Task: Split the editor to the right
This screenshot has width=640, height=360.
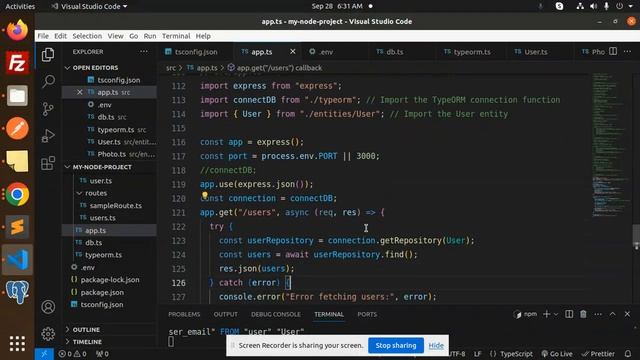Action: point(613,51)
